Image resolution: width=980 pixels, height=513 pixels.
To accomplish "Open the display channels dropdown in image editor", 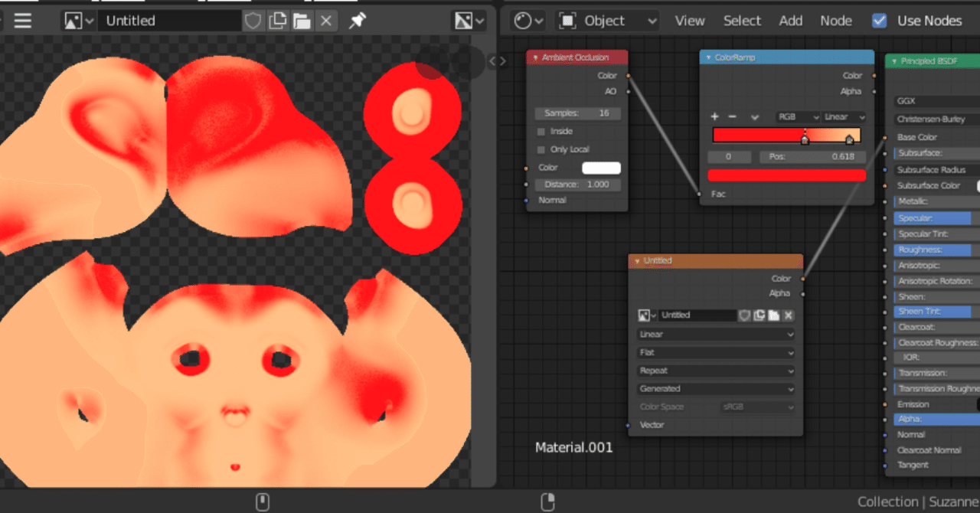I will (x=469, y=21).
